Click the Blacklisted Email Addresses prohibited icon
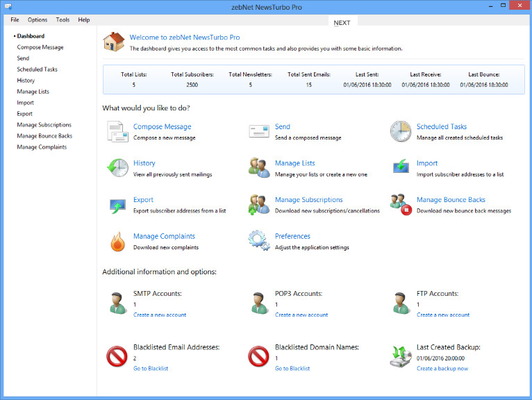532x400 pixels. click(117, 356)
